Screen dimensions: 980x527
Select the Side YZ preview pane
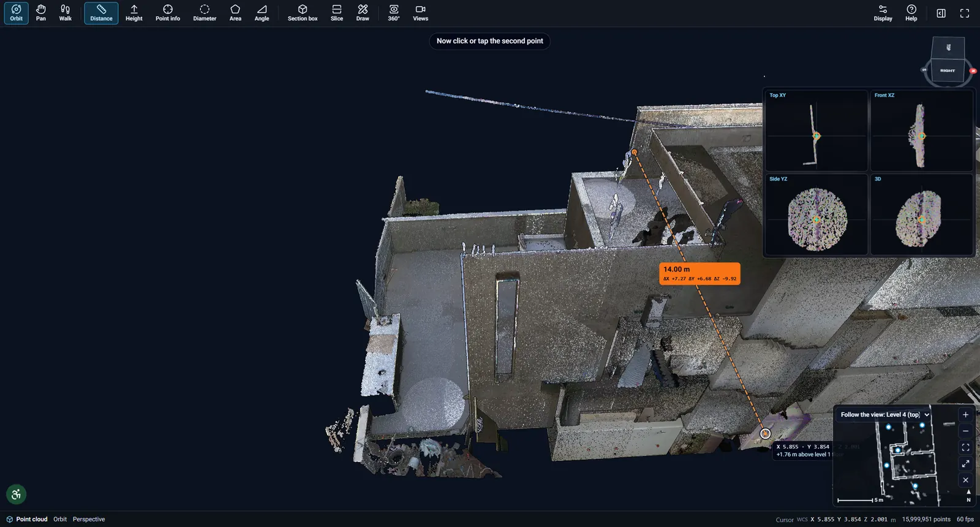(x=816, y=214)
